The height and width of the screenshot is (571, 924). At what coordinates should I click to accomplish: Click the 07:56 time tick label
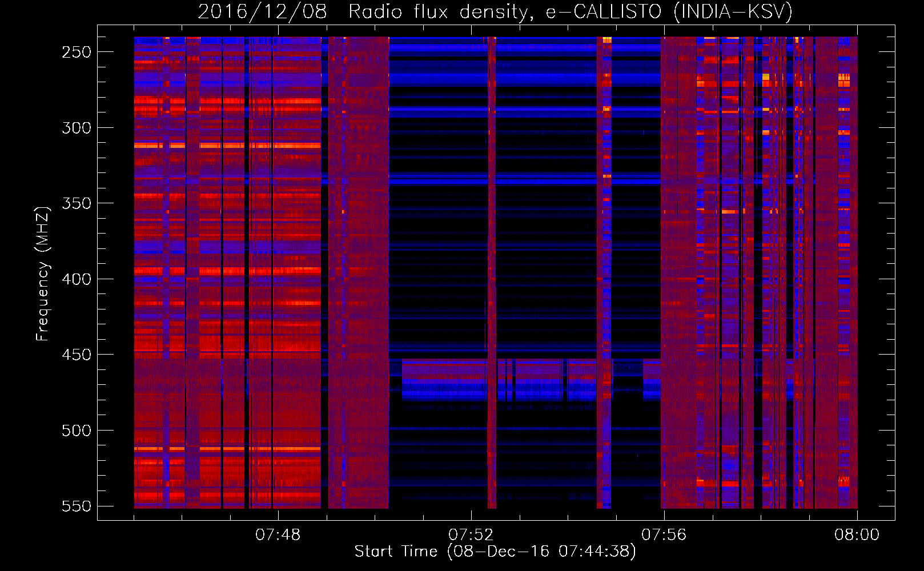coord(664,535)
